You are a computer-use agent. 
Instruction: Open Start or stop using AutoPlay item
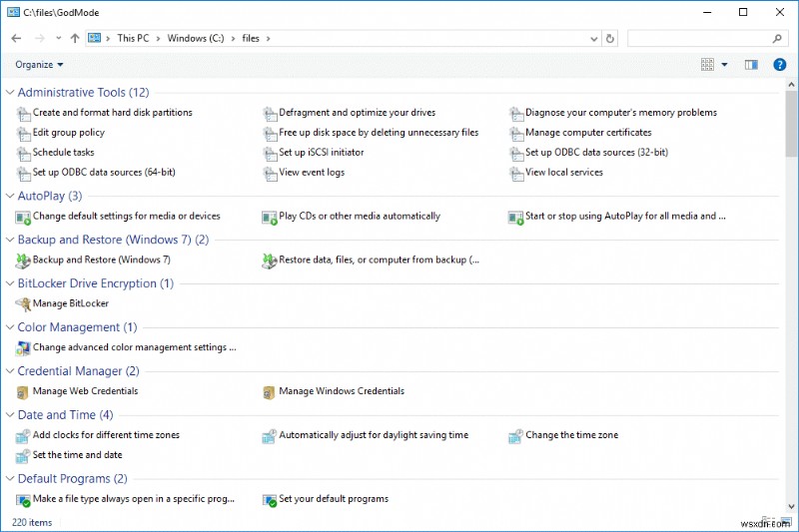click(x=626, y=216)
